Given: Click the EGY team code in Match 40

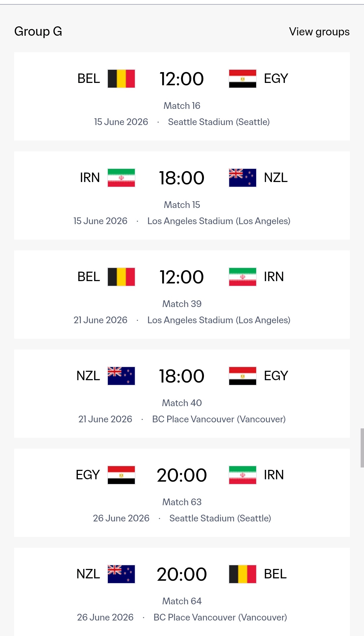Looking at the screenshot, I should click(276, 376).
